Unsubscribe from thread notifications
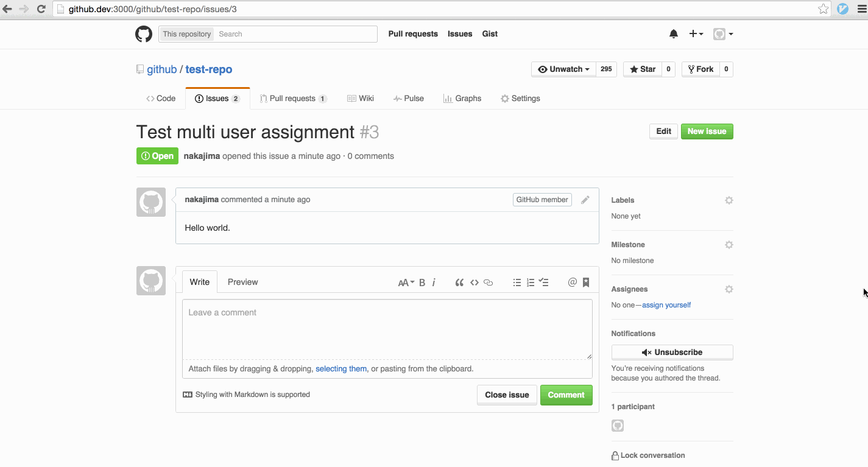This screenshot has height=467, width=868. [x=672, y=352]
